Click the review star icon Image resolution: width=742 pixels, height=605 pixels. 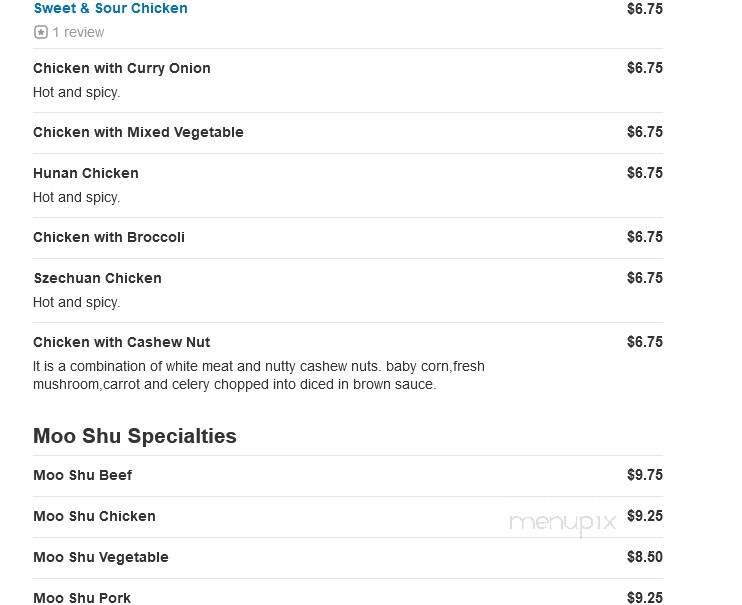click(41, 32)
